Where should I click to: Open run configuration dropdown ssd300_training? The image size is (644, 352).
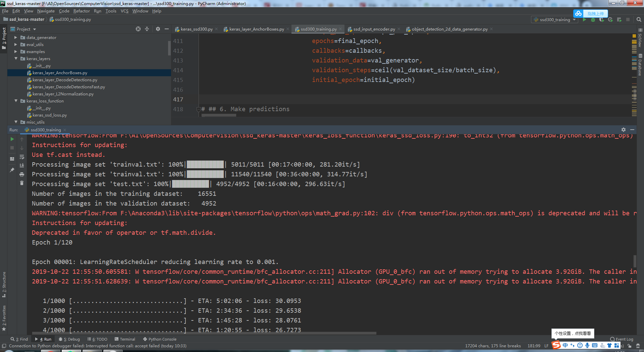pyautogui.click(x=555, y=20)
